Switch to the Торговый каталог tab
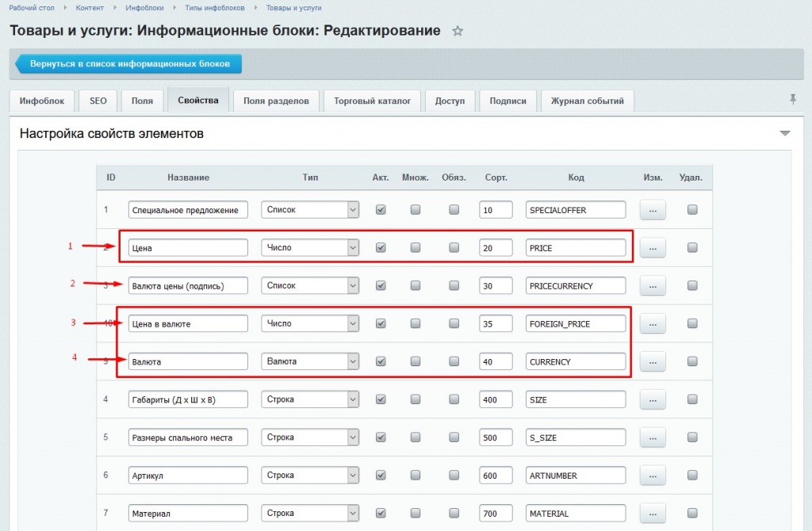The width and height of the screenshot is (812, 531). coord(372,101)
